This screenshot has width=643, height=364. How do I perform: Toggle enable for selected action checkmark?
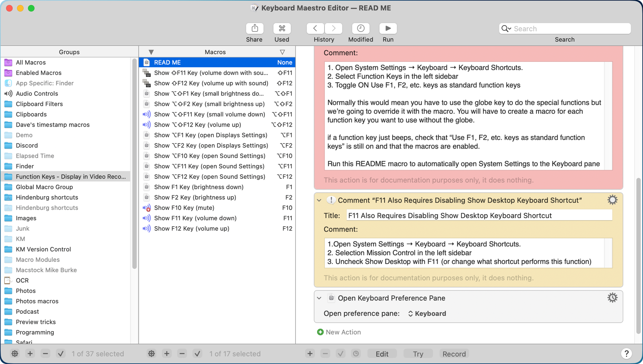[340, 354]
